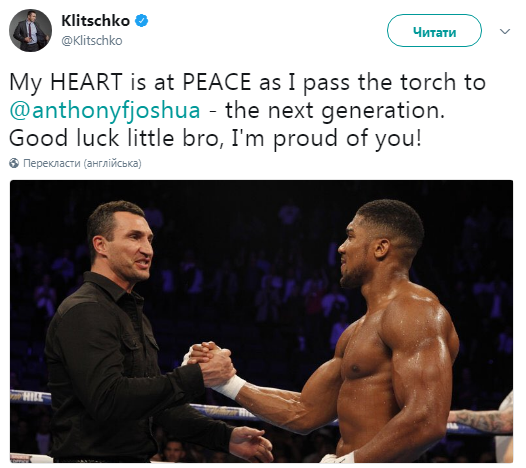Open the tweet options chevron menu
Viewport: 526px width, 468px height.
pos(505,32)
